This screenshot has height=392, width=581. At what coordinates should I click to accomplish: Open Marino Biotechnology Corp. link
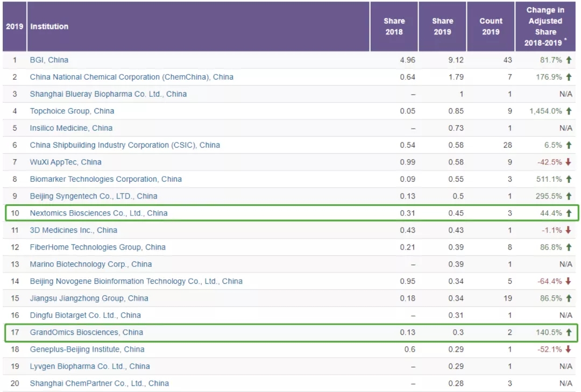(x=91, y=265)
